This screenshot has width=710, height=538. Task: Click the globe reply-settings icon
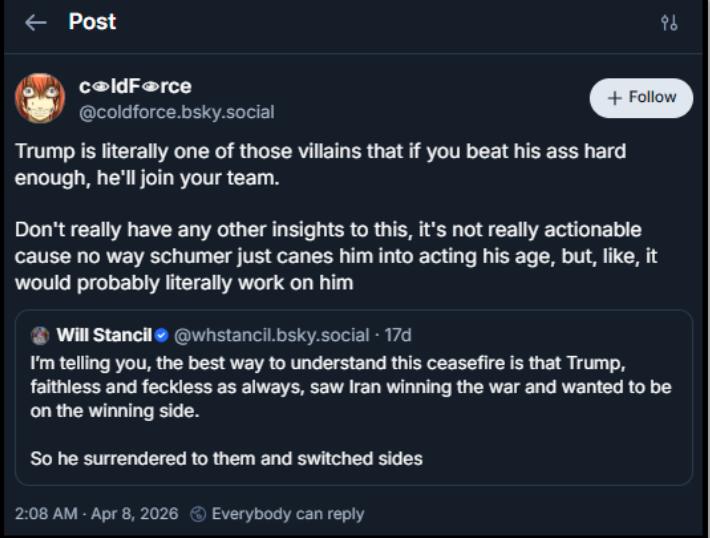(x=197, y=514)
